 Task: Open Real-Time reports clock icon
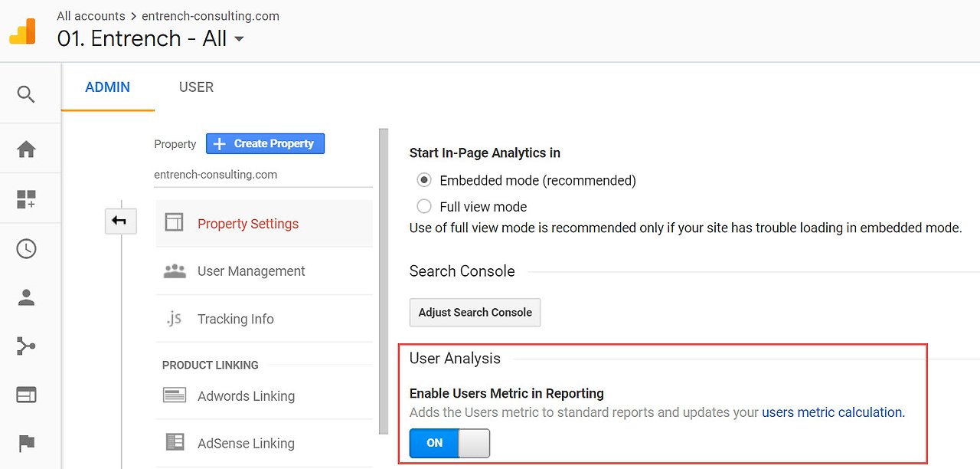coord(26,249)
